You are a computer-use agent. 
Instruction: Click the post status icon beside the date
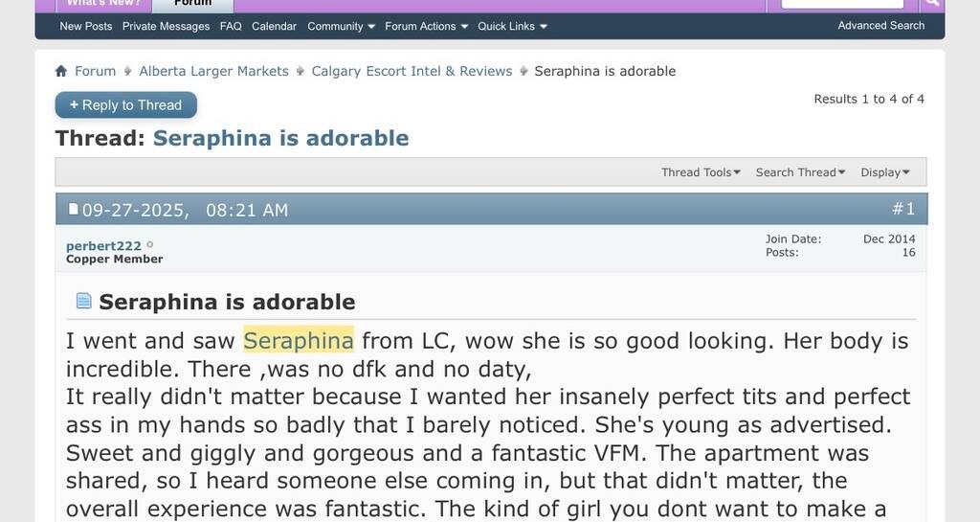[x=74, y=209]
